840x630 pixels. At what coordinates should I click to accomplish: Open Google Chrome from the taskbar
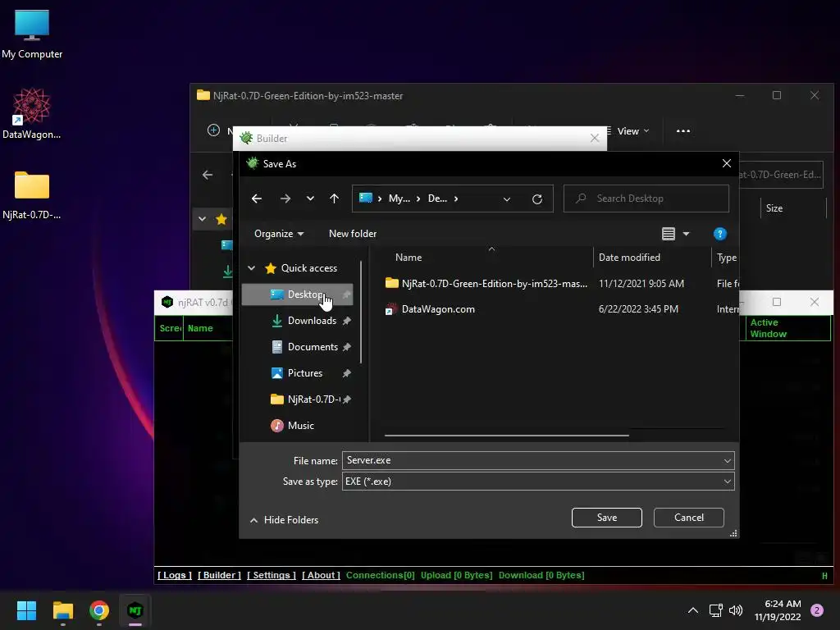click(x=99, y=610)
